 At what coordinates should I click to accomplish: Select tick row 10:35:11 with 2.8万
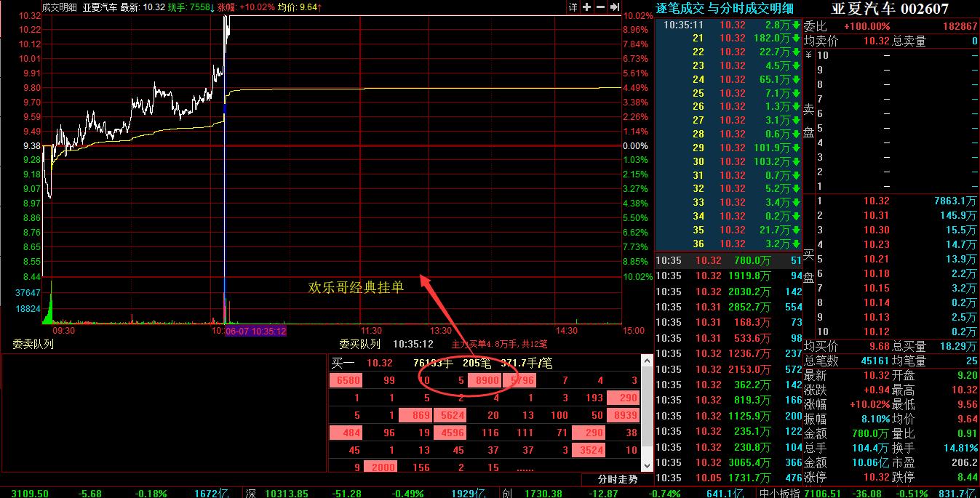(728, 24)
